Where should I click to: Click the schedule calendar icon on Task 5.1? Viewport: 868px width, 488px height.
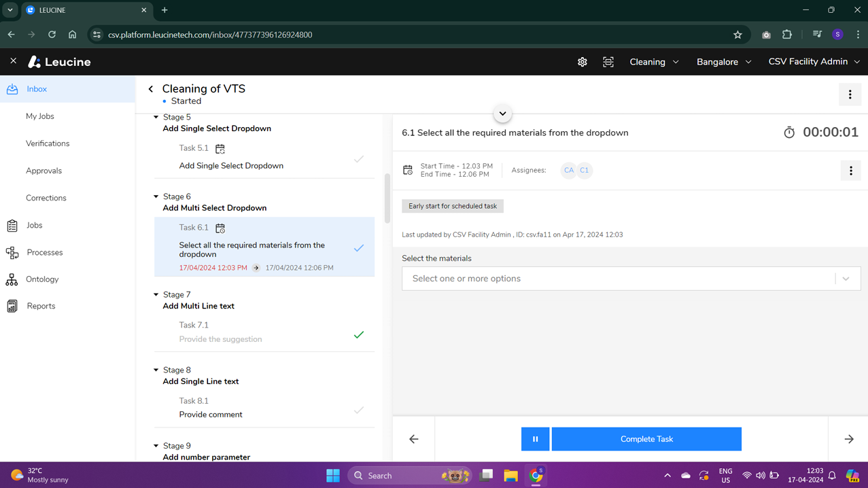click(x=220, y=148)
